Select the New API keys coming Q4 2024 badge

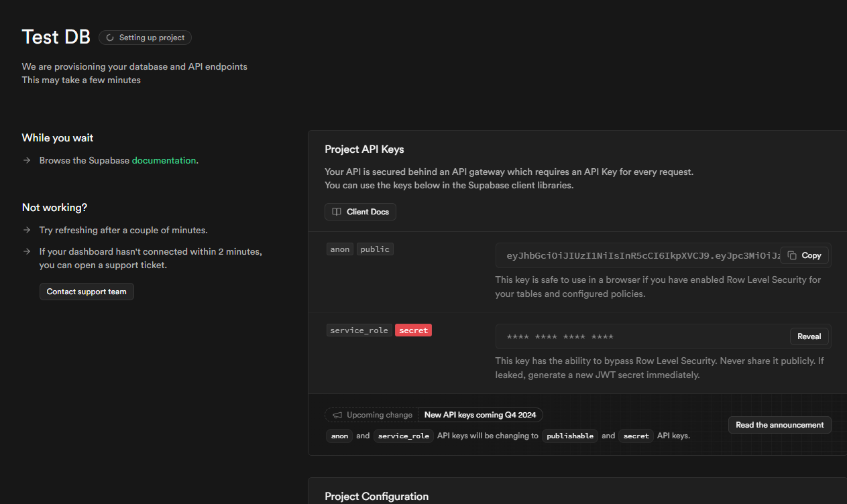[x=480, y=415]
